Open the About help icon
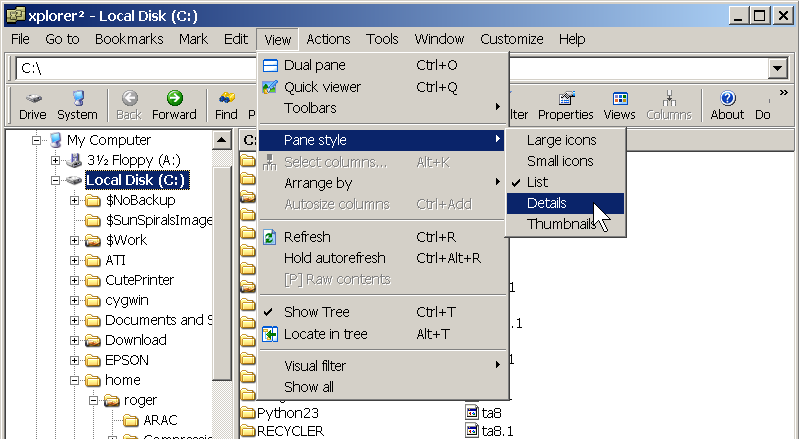799x439 pixels. [727, 105]
